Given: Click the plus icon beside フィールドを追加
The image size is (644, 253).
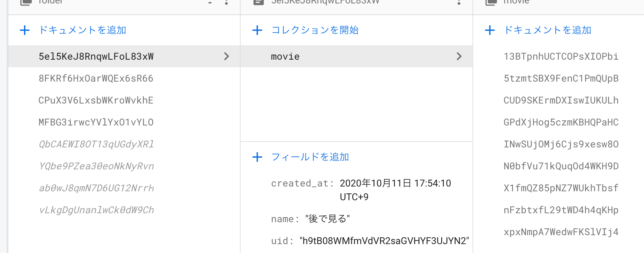Looking at the screenshot, I should [x=257, y=157].
